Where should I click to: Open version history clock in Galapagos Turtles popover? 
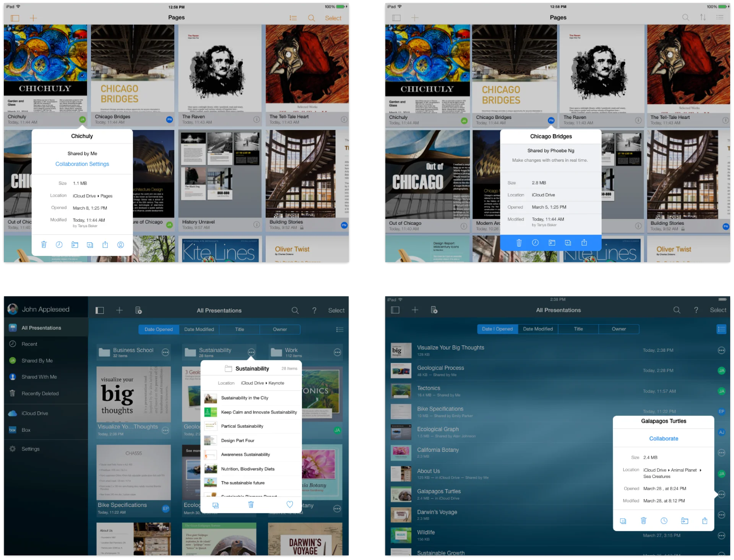(664, 521)
